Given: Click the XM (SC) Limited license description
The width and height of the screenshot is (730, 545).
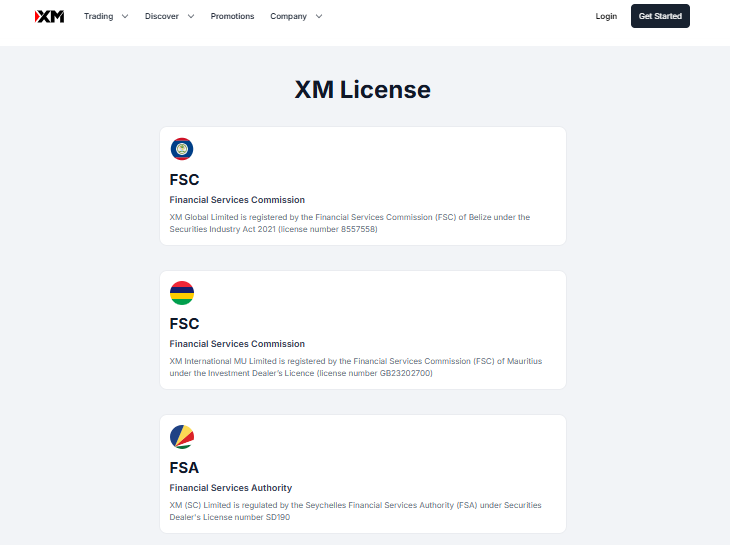Looking at the screenshot, I should (355, 511).
